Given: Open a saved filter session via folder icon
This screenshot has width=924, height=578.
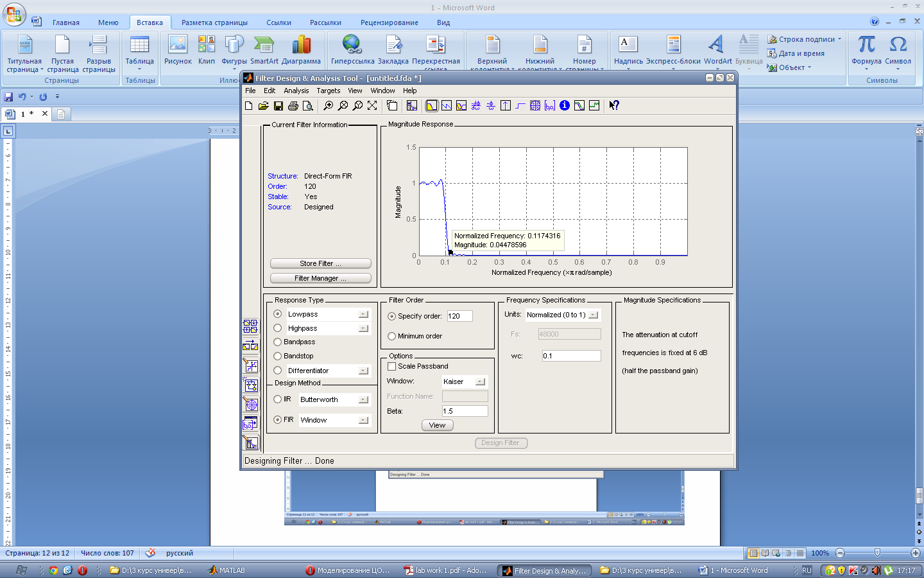Looking at the screenshot, I should pyautogui.click(x=264, y=106).
